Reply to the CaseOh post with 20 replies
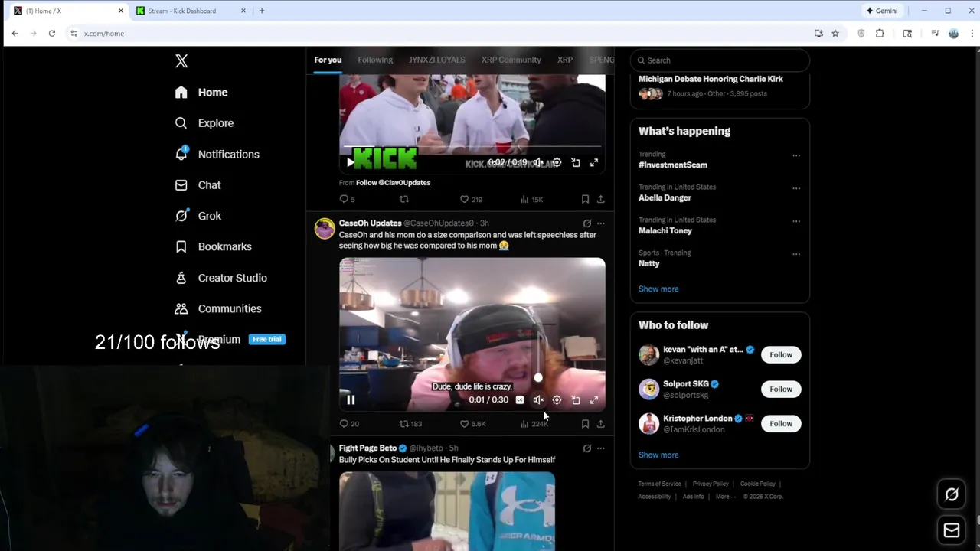The image size is (980, 551). pos(349,424)
